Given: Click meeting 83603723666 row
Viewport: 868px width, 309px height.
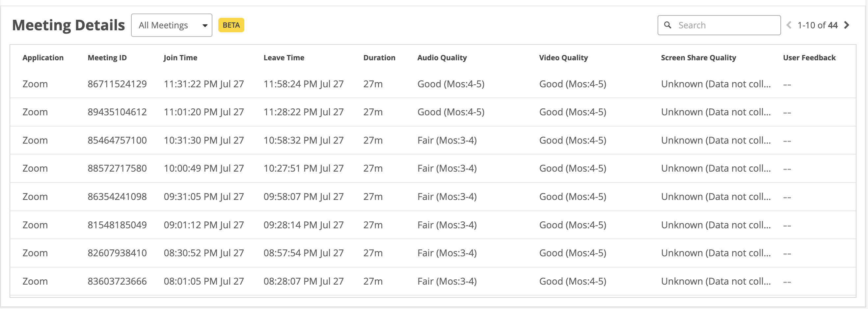Looking at the screenshot, I should pos(117,281).
